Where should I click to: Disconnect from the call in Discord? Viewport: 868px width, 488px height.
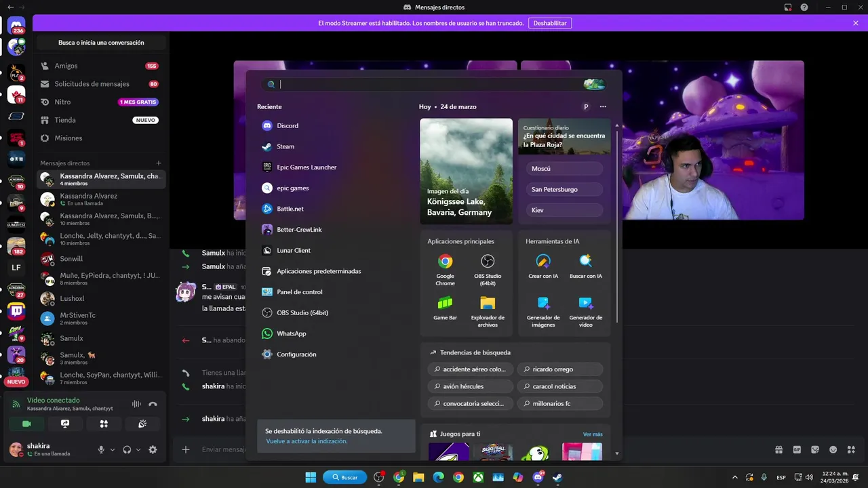pyautogui.click(x=153, y=404)
